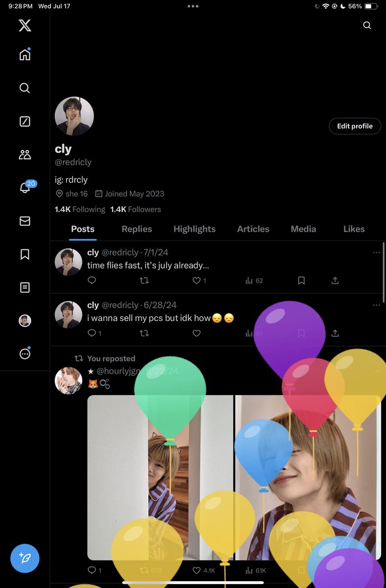Open right photo in hourlyjgn repost
Image resolution: width=386 pixels, height=588 pixels.
click(308, 478)
